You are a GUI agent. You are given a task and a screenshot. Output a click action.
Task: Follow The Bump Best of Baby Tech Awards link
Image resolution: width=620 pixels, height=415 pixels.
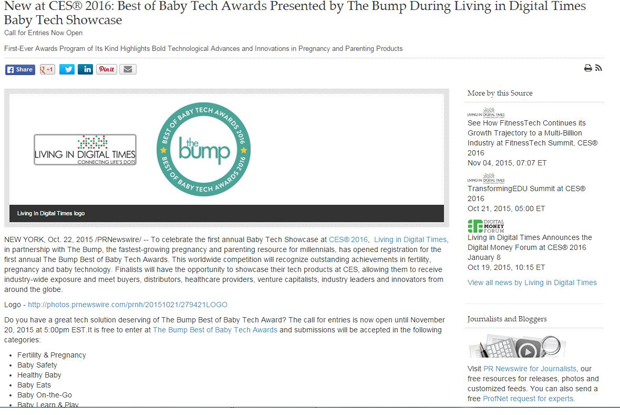point(215,330)
